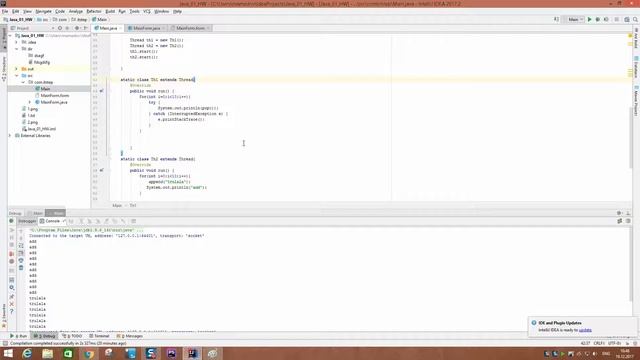
Task: Run the Main configuration with green play button
Action: (x=589, y=20)
